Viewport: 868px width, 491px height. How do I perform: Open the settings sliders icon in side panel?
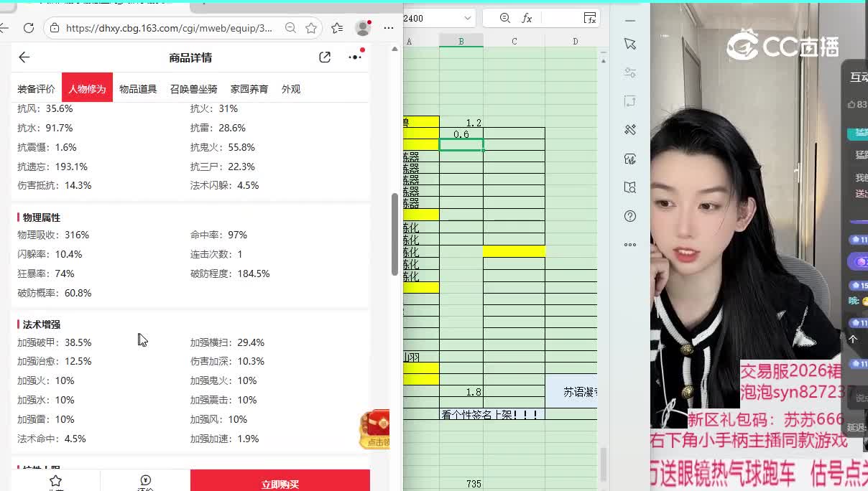(x=630, y=73)
